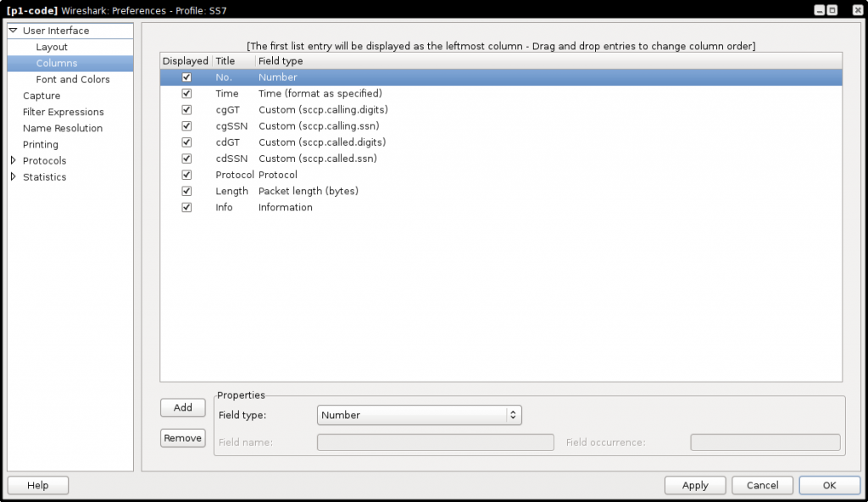
Task: Click the Add column button
Action: coord(183,408)
